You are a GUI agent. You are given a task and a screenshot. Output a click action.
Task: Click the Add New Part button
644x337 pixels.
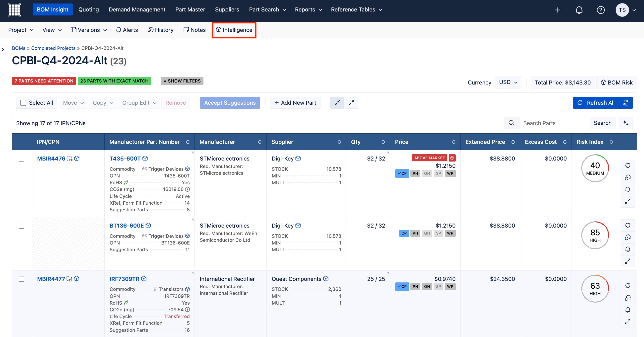[295, 103]
